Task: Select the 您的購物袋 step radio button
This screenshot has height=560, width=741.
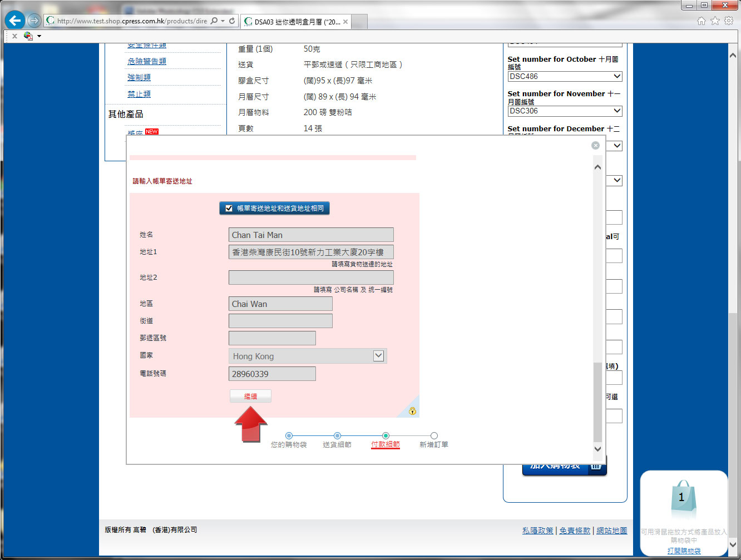Action: pyautogui.click(x=289, y=436)
